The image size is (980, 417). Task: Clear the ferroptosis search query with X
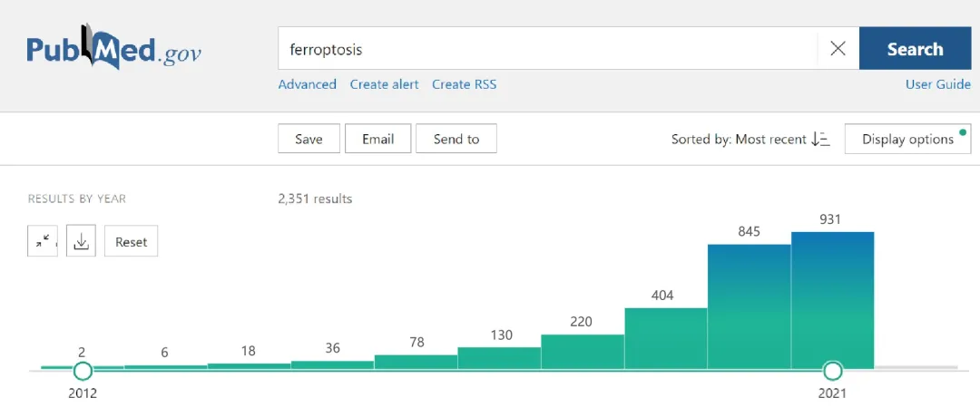pyautogui.click(x=838, y=48)
